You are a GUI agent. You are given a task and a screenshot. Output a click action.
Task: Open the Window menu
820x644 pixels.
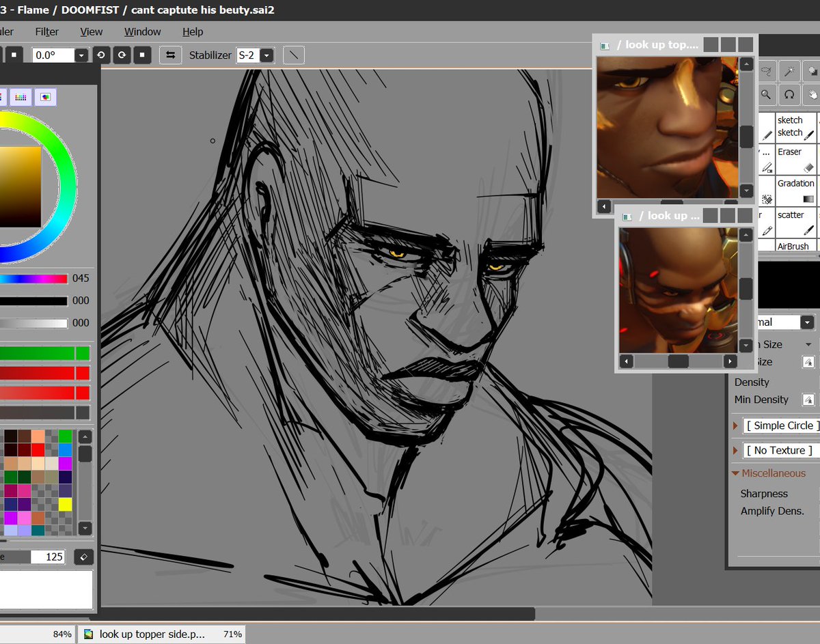[x=143, y=31]
